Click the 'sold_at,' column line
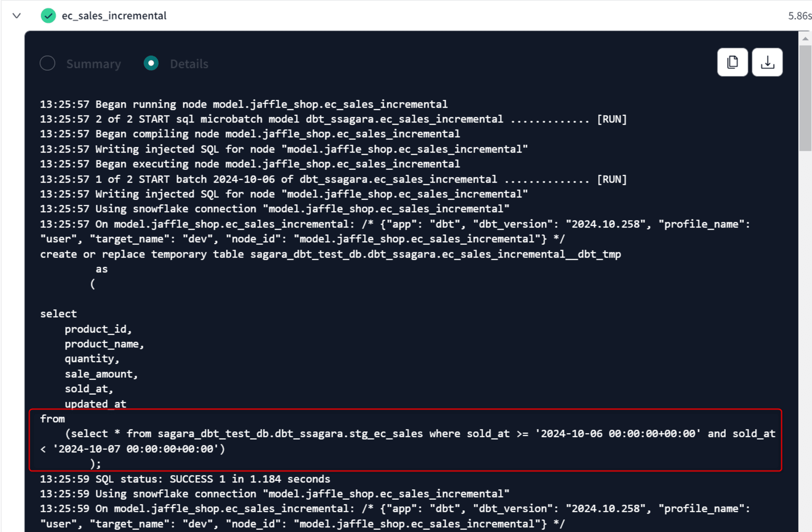812x532 pixels. pos(89,389)
